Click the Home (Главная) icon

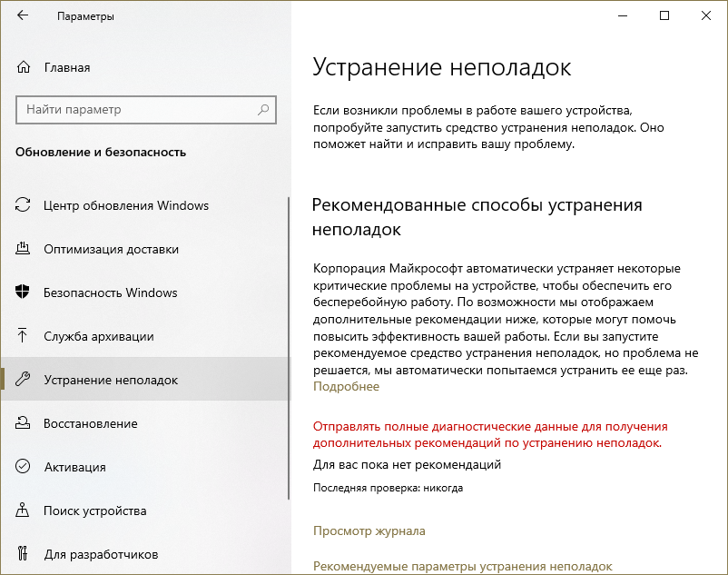24,67
